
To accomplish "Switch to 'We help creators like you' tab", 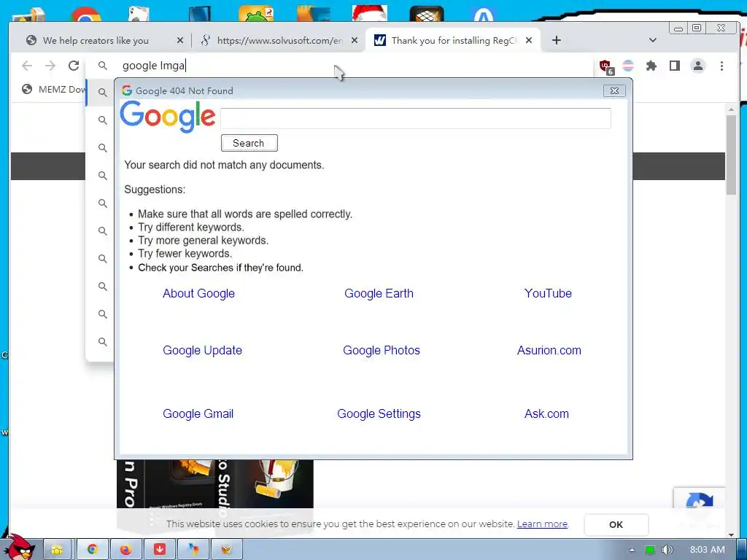I will tap(96, 41).
